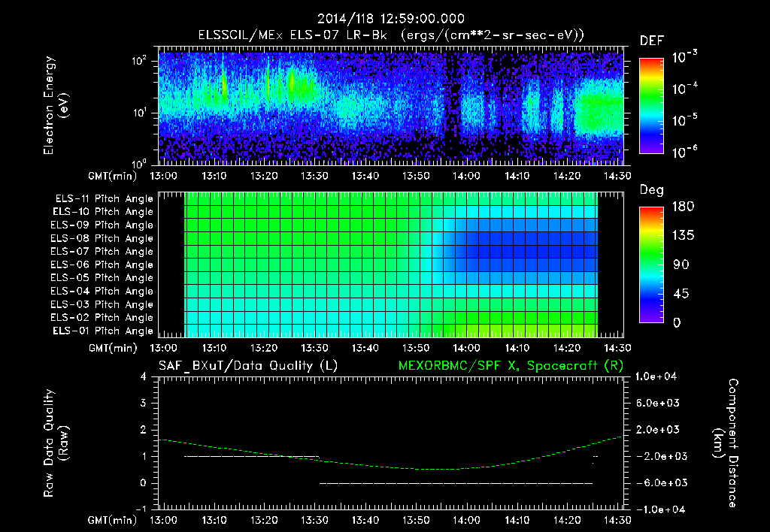Click the 13:50 tick under the pitch angle panel

[415, 348]
